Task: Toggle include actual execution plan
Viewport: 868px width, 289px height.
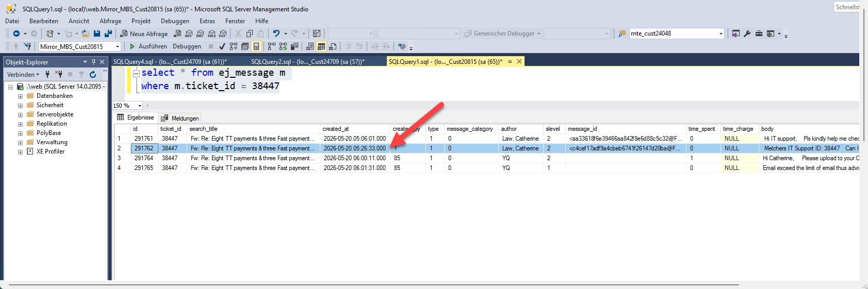Action: [271, 46]
